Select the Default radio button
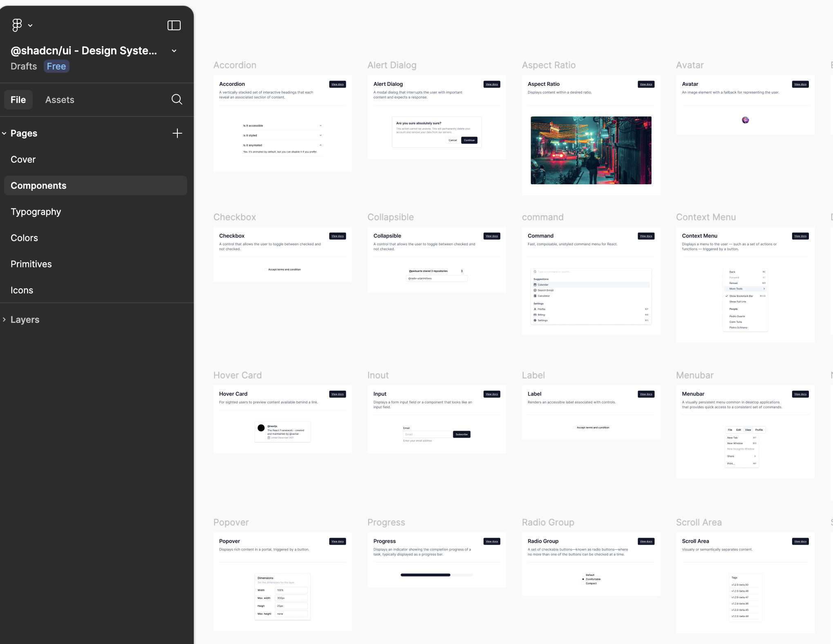833x644 pixels. (x=583, y=575)
